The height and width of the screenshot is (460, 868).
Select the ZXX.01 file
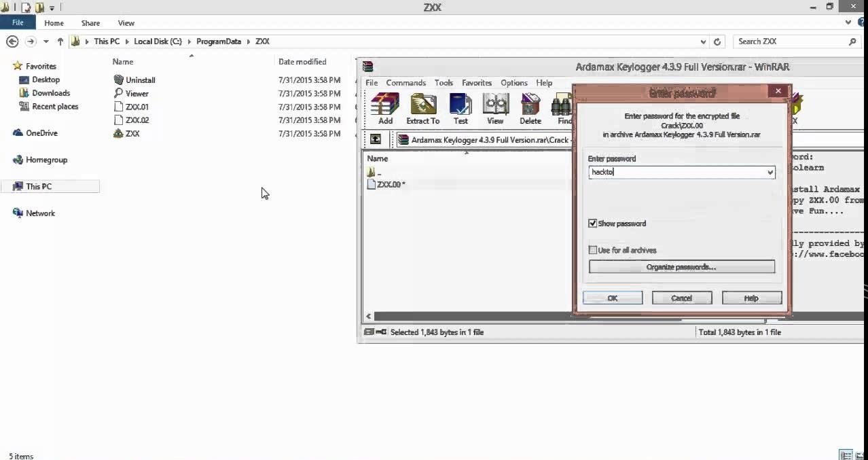tap(132, 107)
